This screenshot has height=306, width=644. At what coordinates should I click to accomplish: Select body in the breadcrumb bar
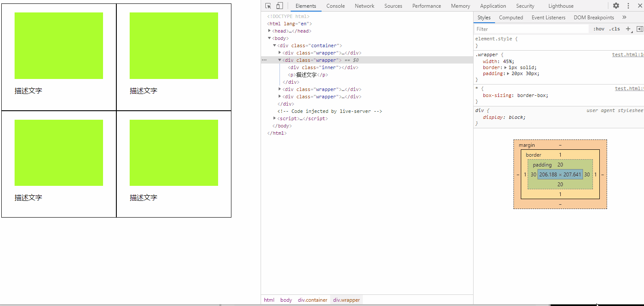pos(286,300)
